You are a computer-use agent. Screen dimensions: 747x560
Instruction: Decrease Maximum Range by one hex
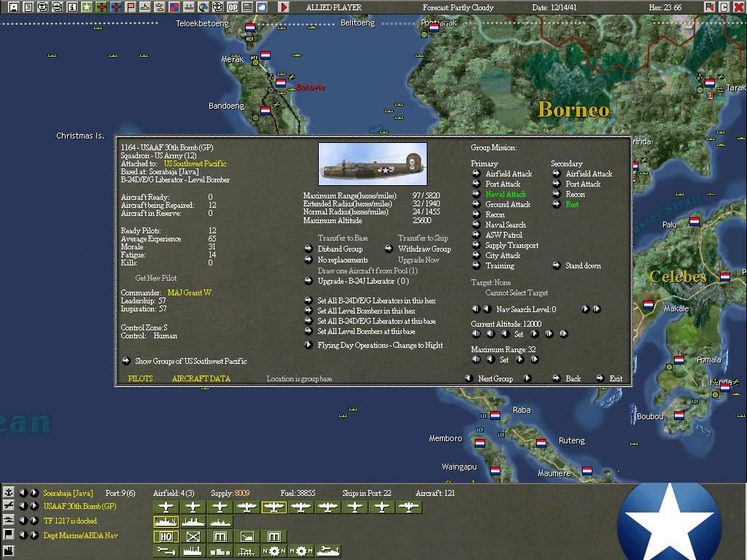[x=491, y=359]
